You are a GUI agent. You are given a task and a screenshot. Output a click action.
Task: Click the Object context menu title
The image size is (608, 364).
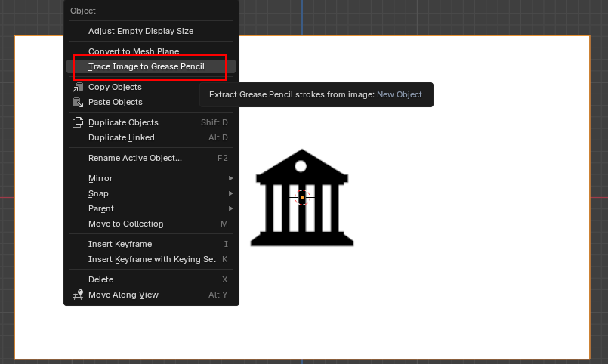tap(83, 11)
